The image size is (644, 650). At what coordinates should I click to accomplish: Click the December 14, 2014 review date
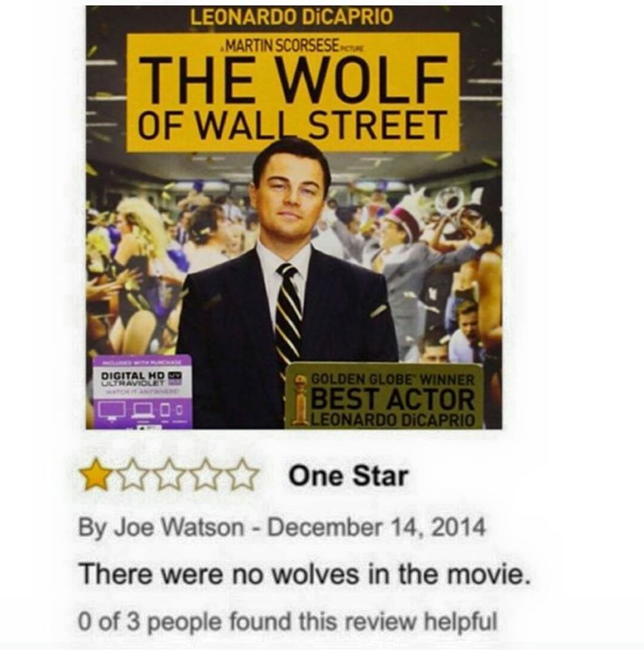376,527
